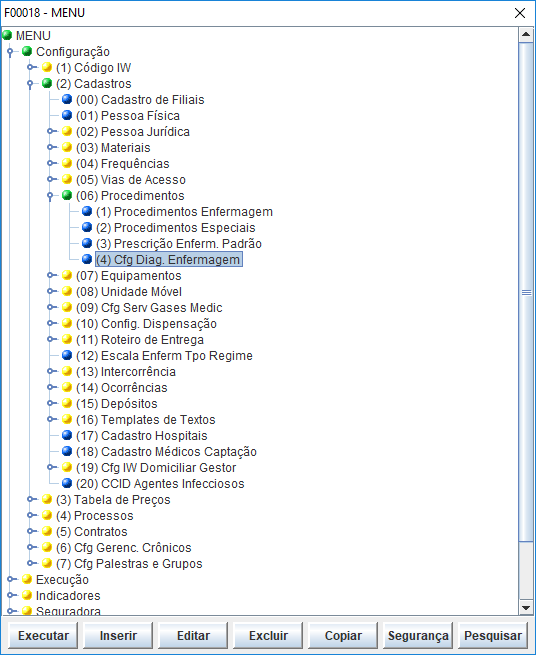Screen dimensions: 536x655
Task: Click the scrollbar down arrow
Action: (526, 608)
